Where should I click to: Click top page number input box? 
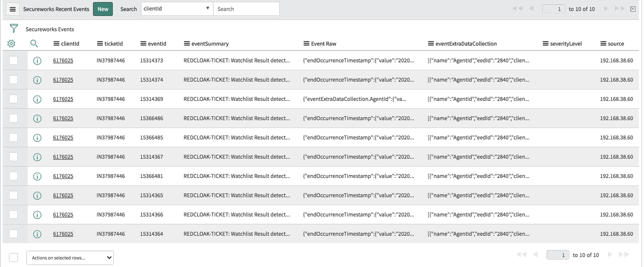point(554,9)
